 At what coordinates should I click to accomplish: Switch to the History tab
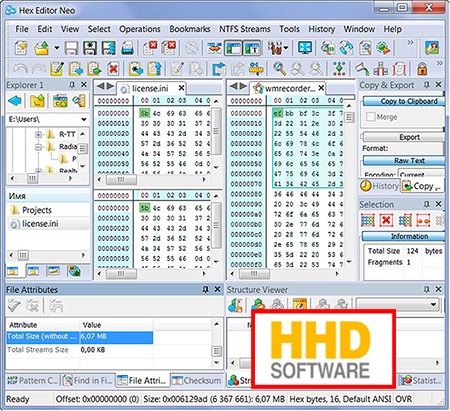379,186
